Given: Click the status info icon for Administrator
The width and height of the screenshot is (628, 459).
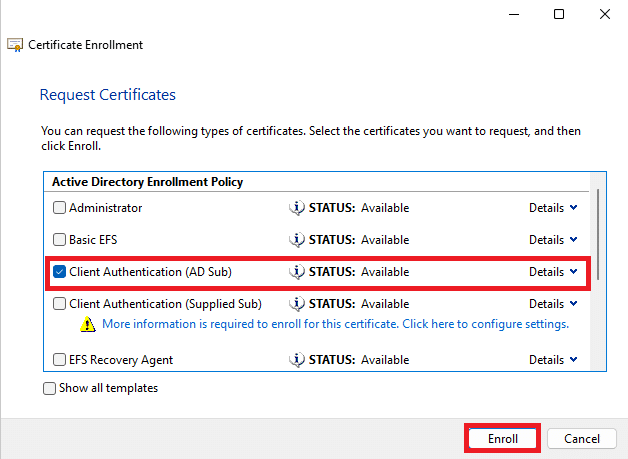Looking at the screenshot, I should coord(296,208).
